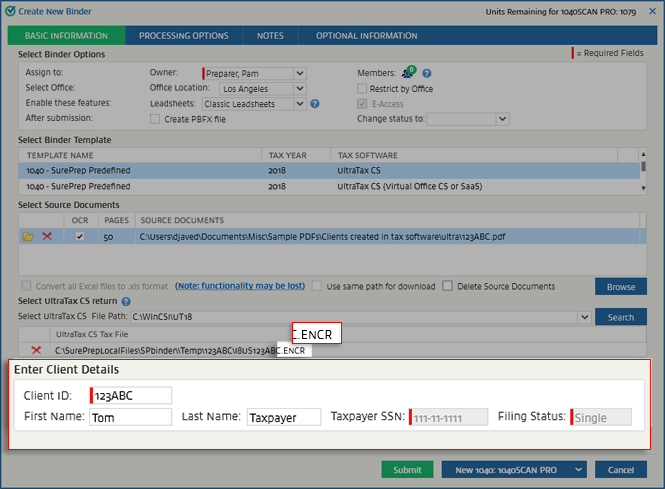Check the Create PBFX file option
Image resolution: width=665 pixels, height=489 pixels.
(155, 118)
